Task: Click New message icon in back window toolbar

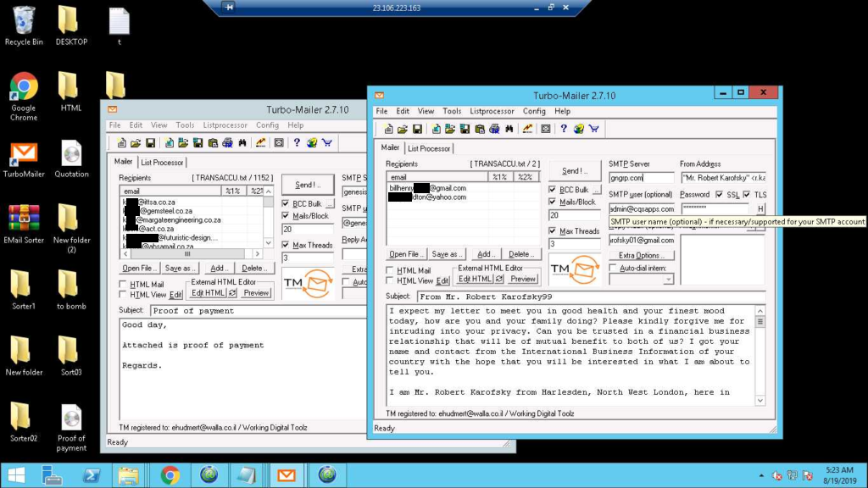Action: pyautogui.click(x=121, y=142)
